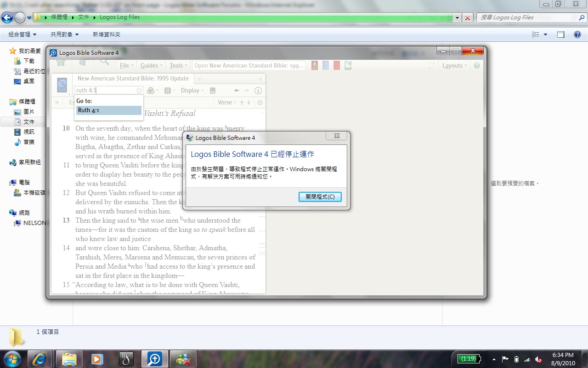Open the Layouts dropdown in Logos
Screen dimensions: 588x368
[455, 66]
